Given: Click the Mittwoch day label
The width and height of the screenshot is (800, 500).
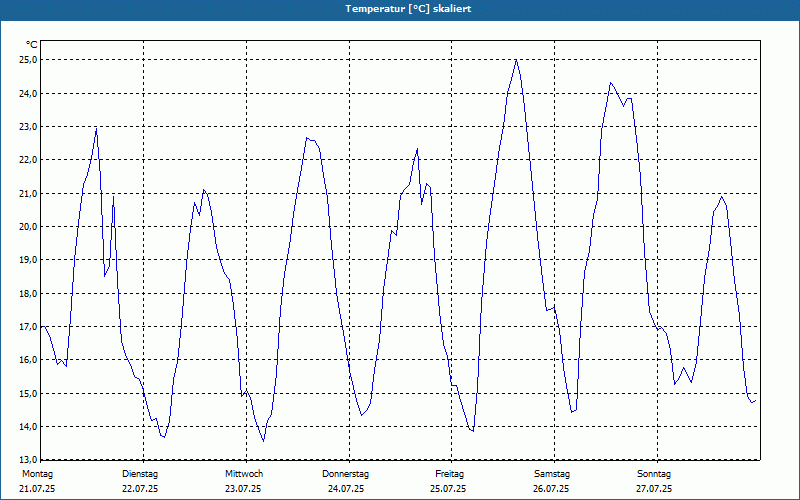Looking at the screenshot, I should coord(244,474).
